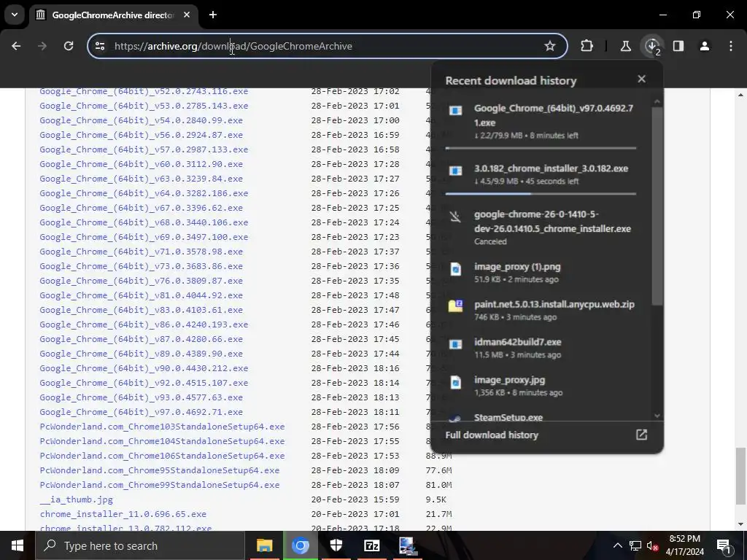Open the notification center icon
This screenshot has height=560, width=747.
(x=723, y=545)
